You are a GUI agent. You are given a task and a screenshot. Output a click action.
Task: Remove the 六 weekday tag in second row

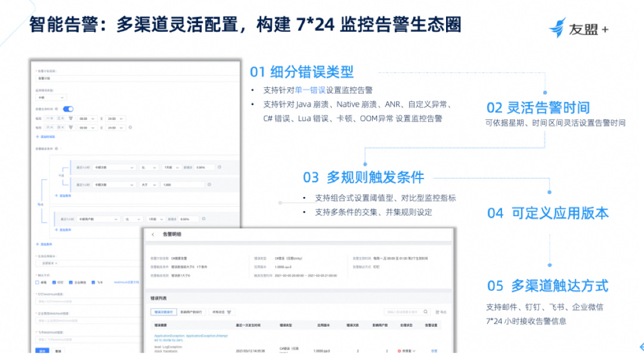[52, 128]
